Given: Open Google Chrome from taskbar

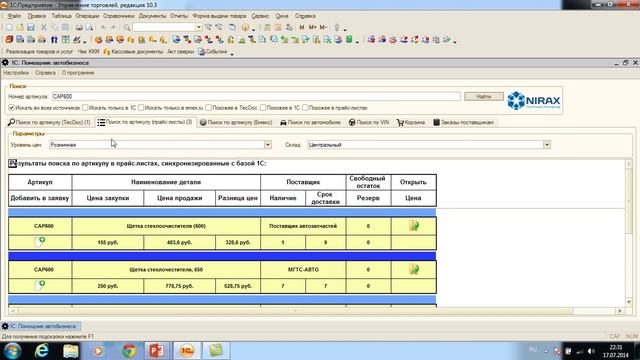Looking at the screenshot, I should pyautogui.click(x=129, y=351).
